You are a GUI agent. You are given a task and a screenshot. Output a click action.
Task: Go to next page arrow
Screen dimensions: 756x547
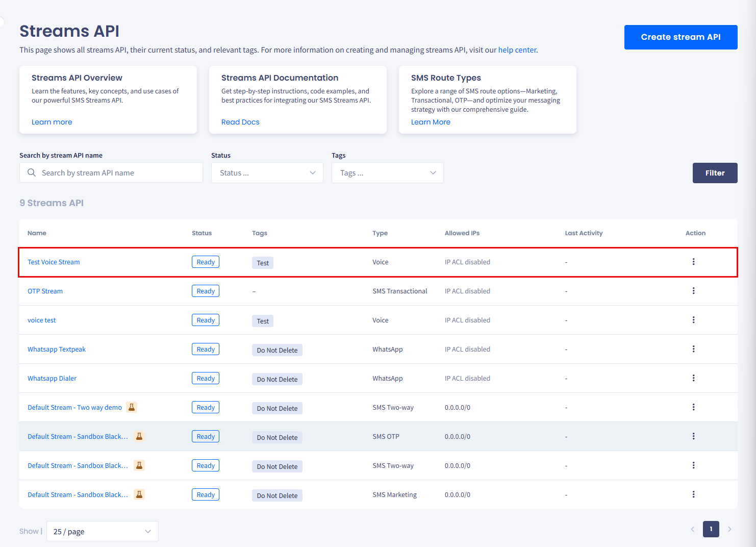pos(729,529)
